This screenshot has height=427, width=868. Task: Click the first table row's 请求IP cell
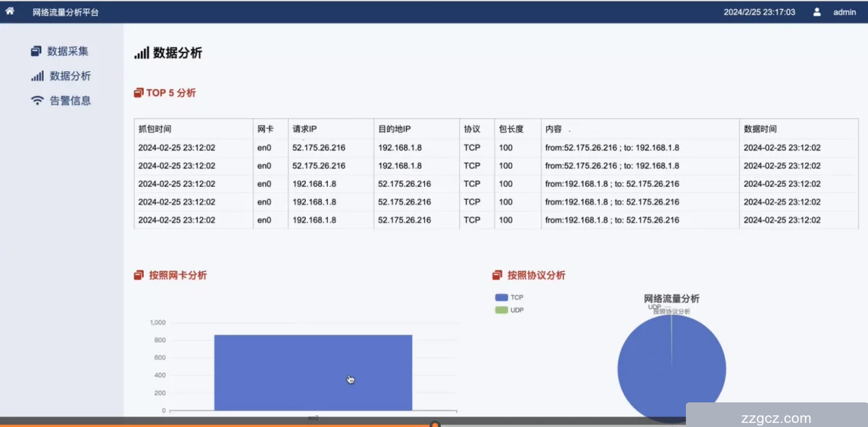(319, 148)
